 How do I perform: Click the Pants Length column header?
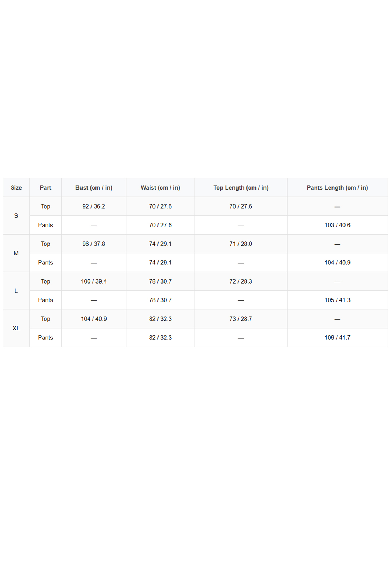(337, 188)
